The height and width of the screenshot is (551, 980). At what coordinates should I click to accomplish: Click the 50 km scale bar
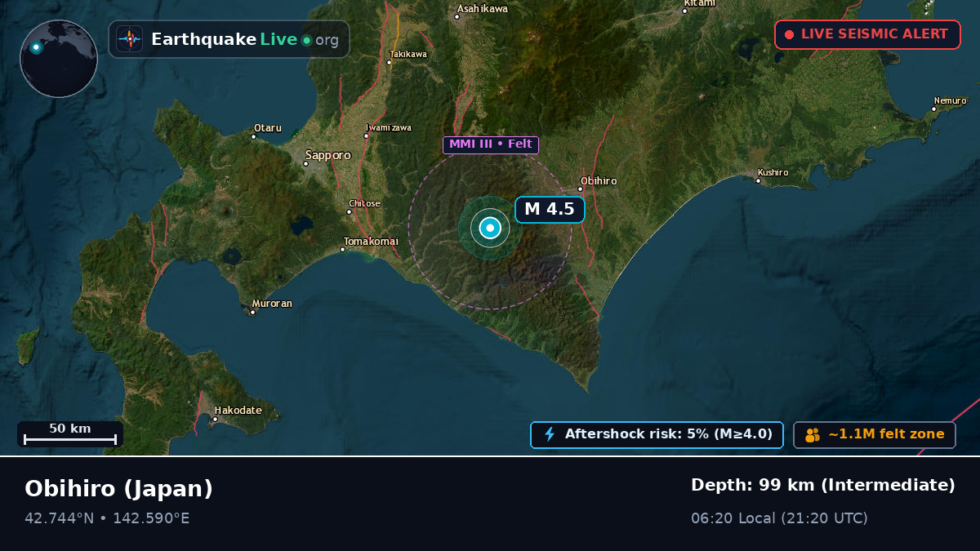[70, 433]
